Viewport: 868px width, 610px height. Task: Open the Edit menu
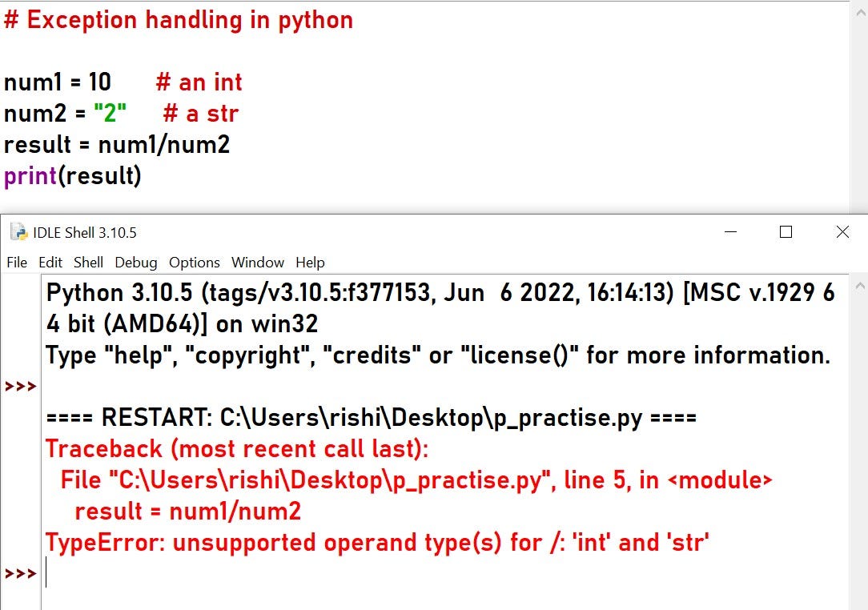50,263
